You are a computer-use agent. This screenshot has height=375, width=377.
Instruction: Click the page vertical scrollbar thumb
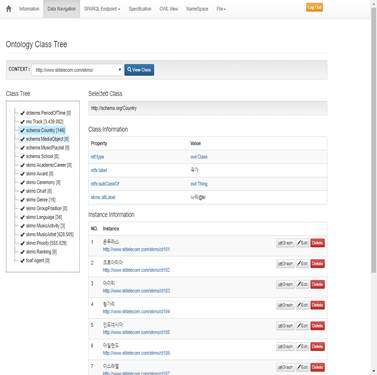(374, 140)
